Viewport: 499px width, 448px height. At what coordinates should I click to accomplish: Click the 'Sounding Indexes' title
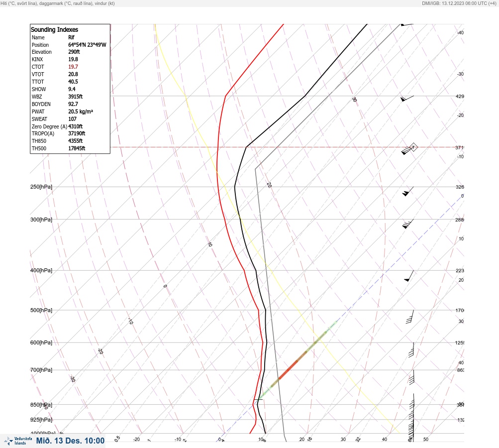pyautogui.click(x=54, y=29)
